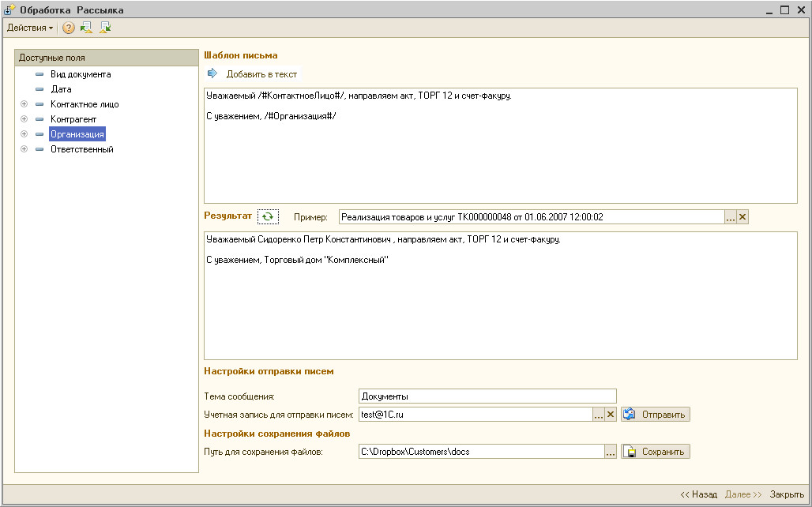This screenshot has height=507, width=812.
Task: Refresh the Результат preview icon
Action: coord(268,216)
